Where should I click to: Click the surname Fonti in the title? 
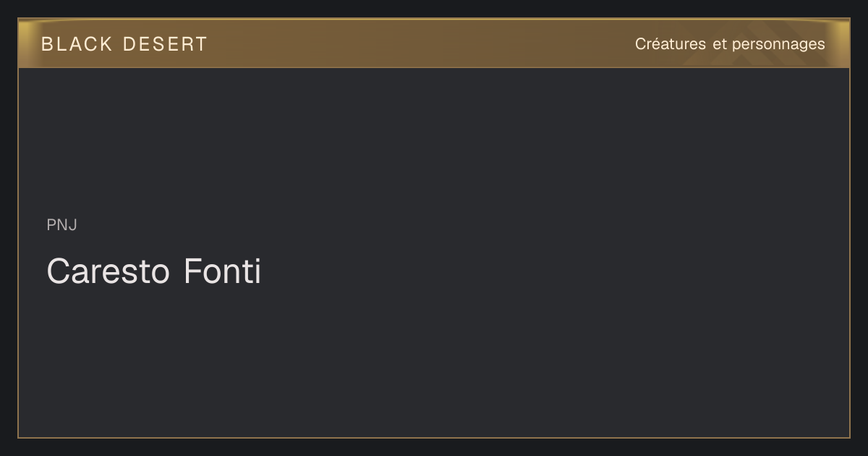click(x=222, y=271)
